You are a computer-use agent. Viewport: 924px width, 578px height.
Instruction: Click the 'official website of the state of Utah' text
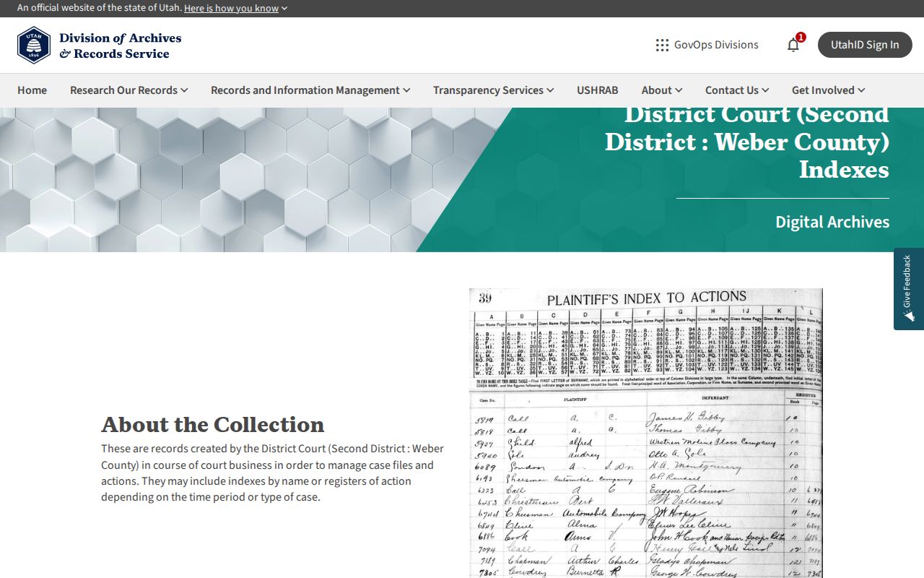(99, 8)
